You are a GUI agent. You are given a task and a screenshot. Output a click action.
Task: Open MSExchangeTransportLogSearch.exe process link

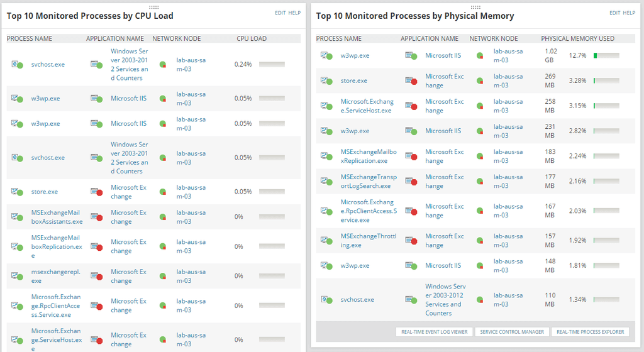click(x=369, y=181)
